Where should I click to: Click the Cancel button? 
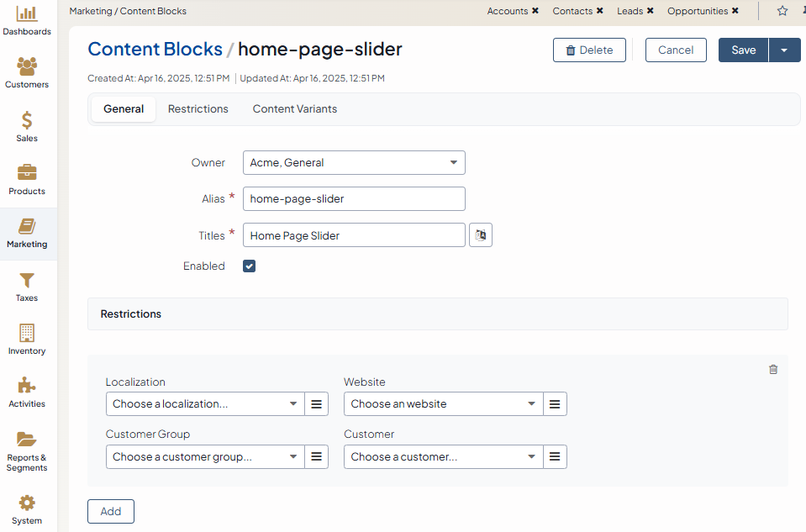coord(675,50)
